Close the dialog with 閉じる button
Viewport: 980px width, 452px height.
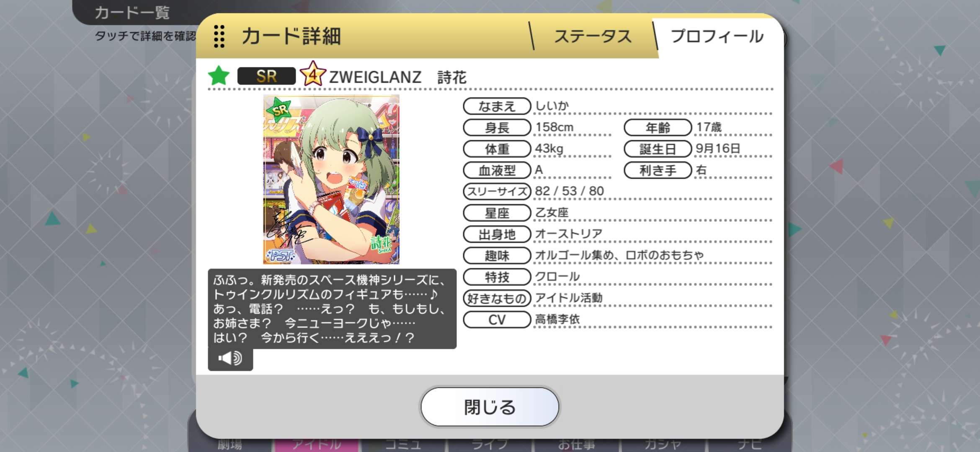coord(490,407)
